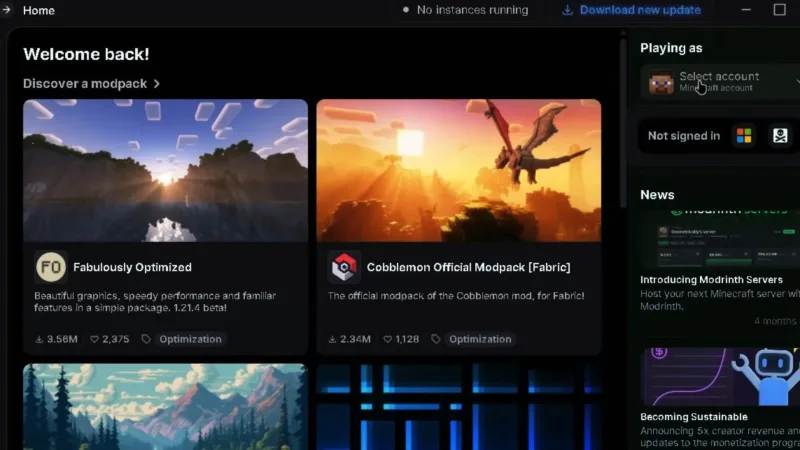The height and width of the screenshot is (450, 800).
Task: Click the forward navigation arrow
Action: pos(6,10)
